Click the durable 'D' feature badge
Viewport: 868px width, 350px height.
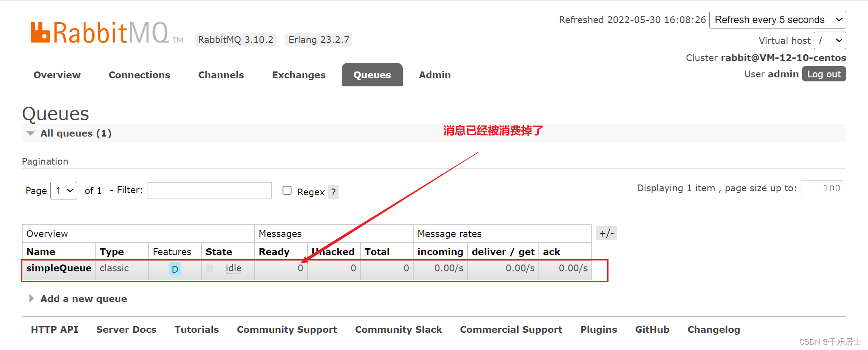pyautogui.click(x=175, y=269)
